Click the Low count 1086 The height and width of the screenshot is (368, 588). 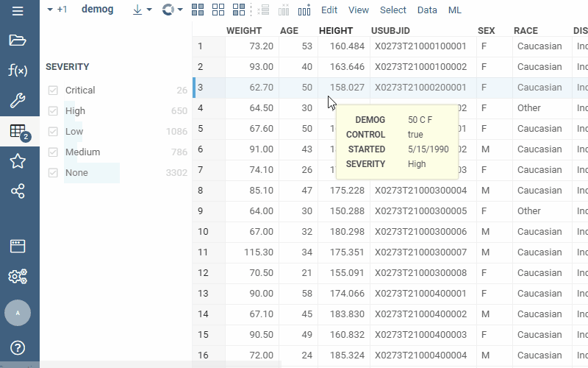pos(176,132)
